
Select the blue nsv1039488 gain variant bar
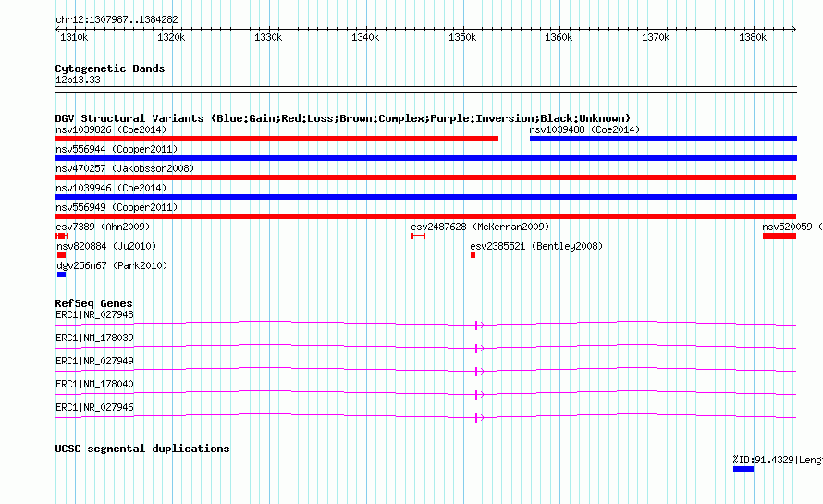663,139
